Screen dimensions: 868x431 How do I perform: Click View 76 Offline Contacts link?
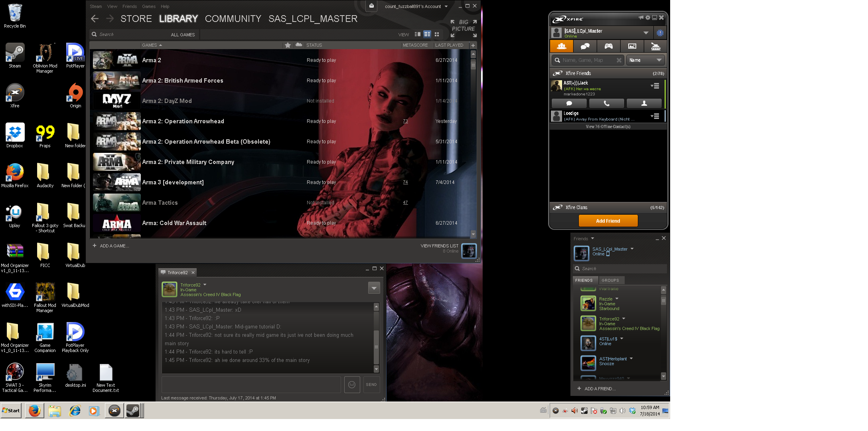[x=608, y=127]
